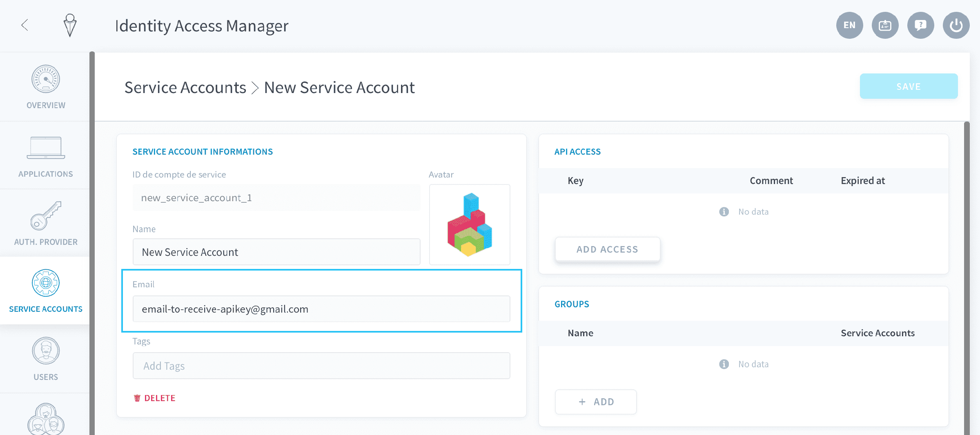This screenshot has width=980, height=435.
Task: Click the DELETE button with trash icon
Action: pos(154,398)
